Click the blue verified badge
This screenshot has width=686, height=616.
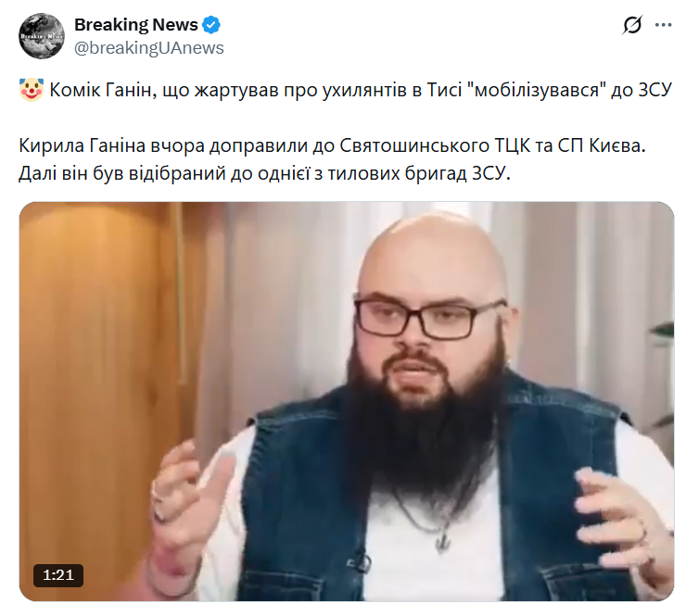coord(211,25)
